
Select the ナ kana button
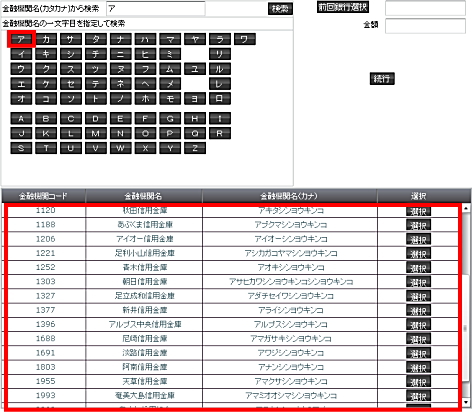[x=120, y=39]
